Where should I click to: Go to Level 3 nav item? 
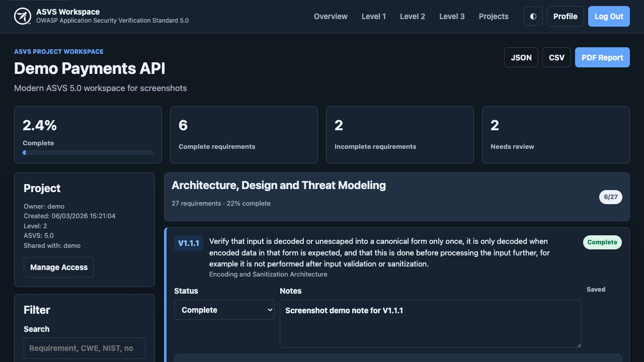(x=452, y=16)
